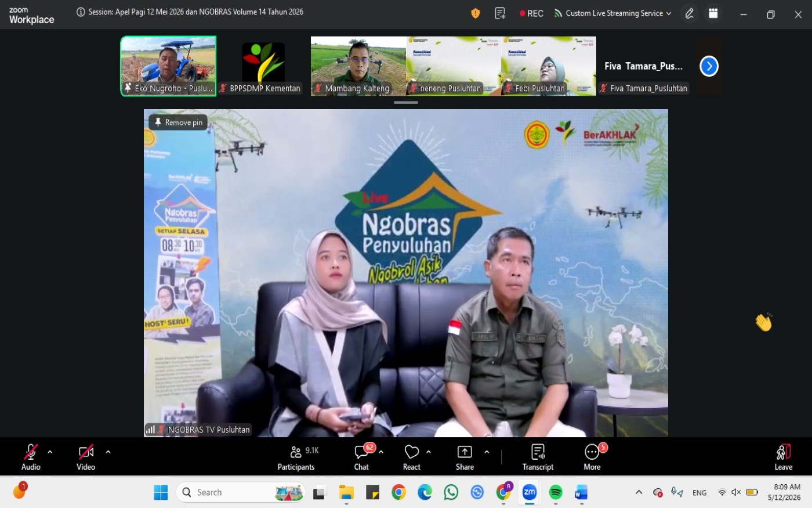Open the Chat panel
Image resolution: width=812 pixels, height=508 pixels.
coord(361,457)
